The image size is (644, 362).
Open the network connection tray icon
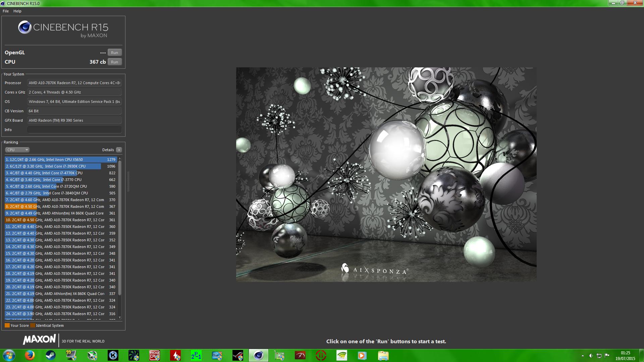(x=599, y=356)
